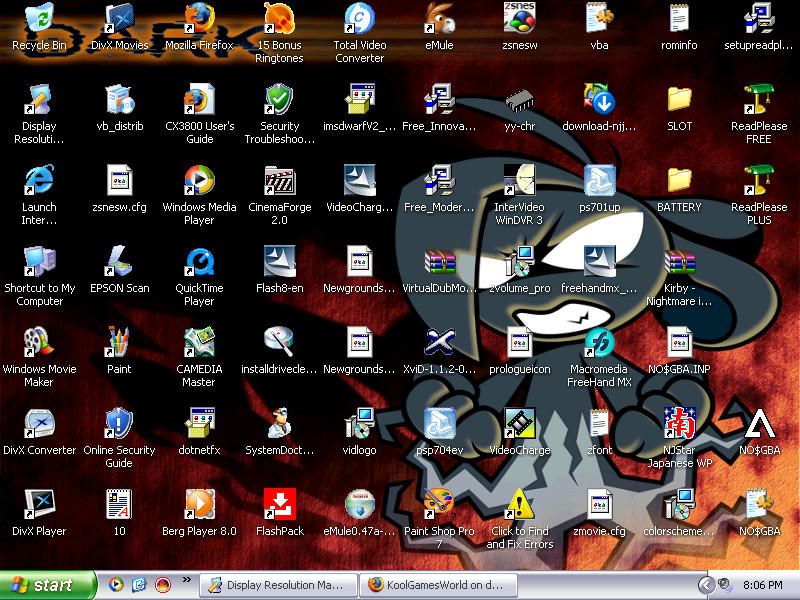Screen dimensions: 800x600
Task: Launch Internet Explorer desktop shortcut
Action: coord(39,180)
